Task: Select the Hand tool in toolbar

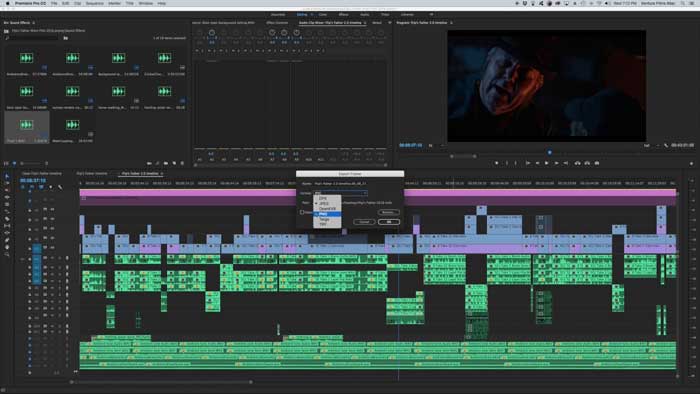Action: [7, 247]
